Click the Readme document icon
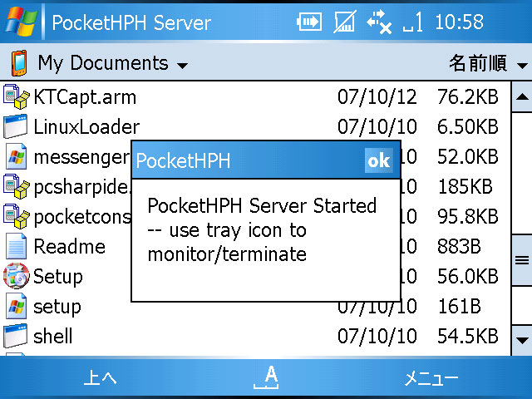 pos(16,246)
